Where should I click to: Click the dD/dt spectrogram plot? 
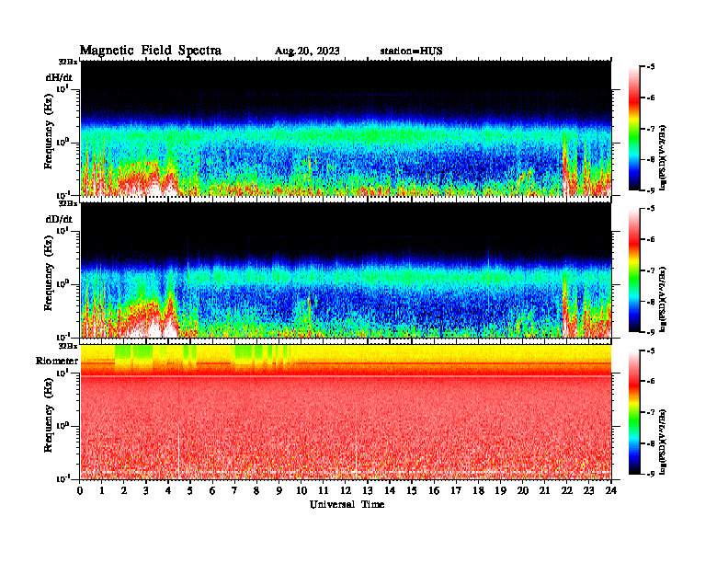346,270
